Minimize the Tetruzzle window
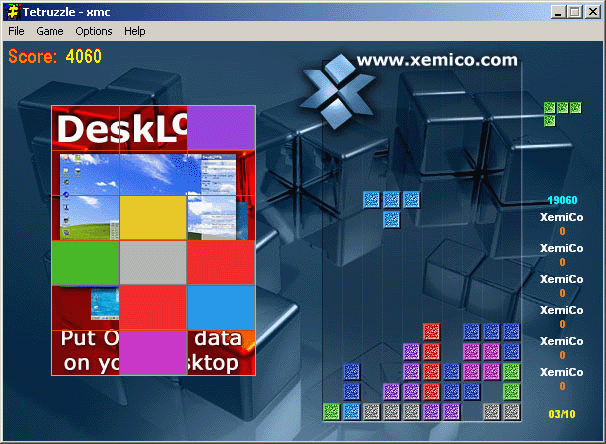The height and width of the screenshot is (444, 606). [x=558, y=12]
